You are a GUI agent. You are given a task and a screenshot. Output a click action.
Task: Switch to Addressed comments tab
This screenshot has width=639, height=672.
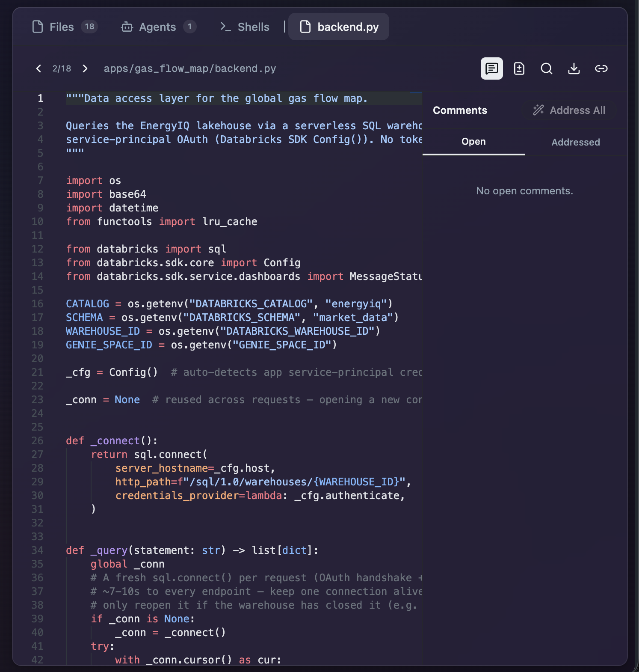point(576,142)
